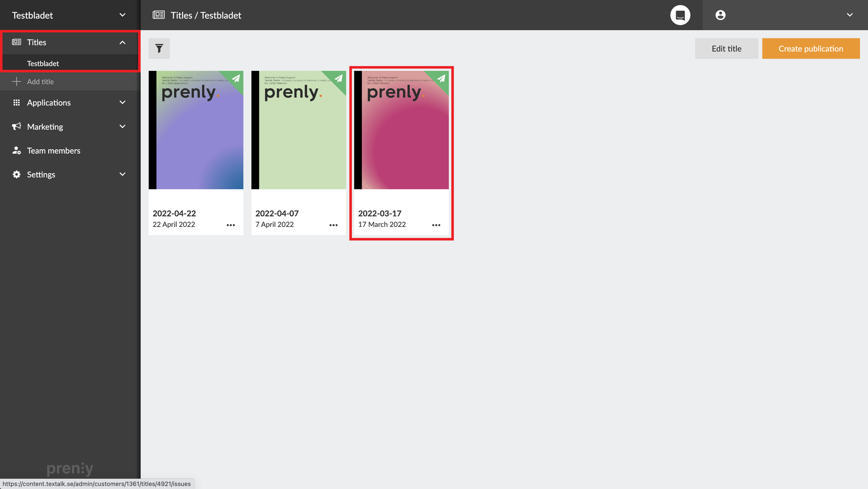
Task: Click the Edit title button
Action: point(726,49)
